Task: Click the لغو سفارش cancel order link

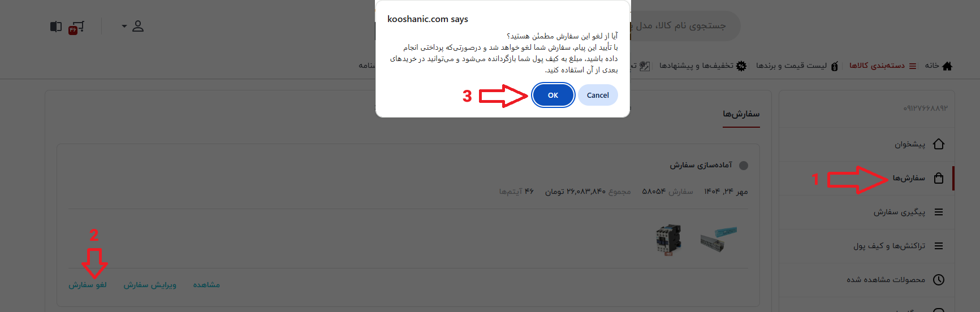Action: pos(88,285)
